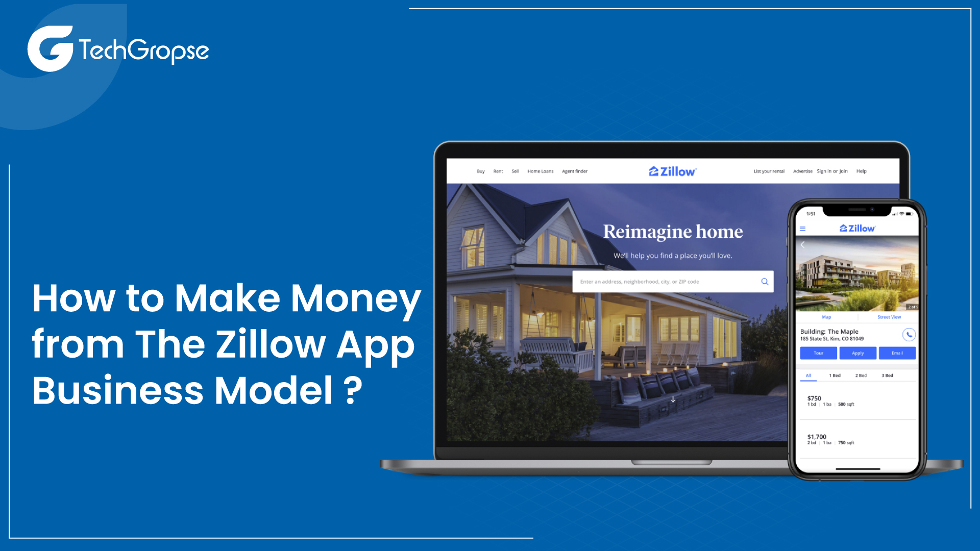Click the Tour button on The Maple listing
Image resolution: width=980 pixels, height=551 pixels.
click(819, 353)
